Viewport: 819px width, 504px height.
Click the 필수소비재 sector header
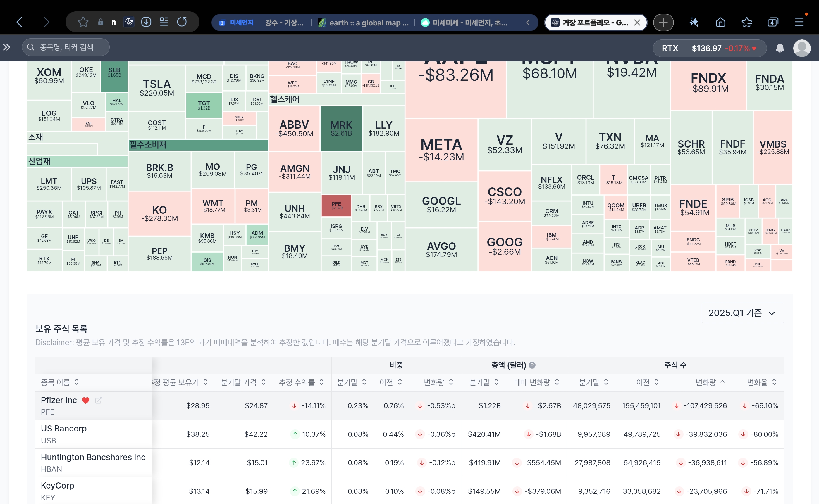198,145
